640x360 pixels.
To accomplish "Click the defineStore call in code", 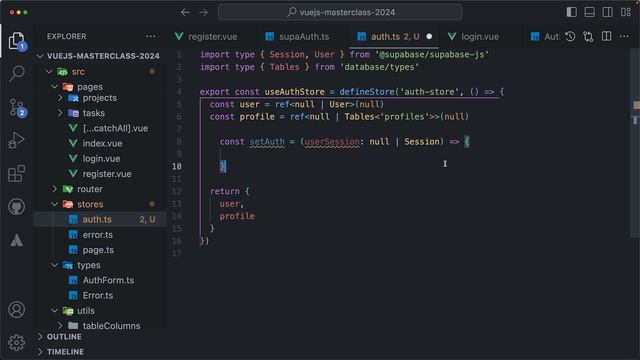I will pos(367,92).
